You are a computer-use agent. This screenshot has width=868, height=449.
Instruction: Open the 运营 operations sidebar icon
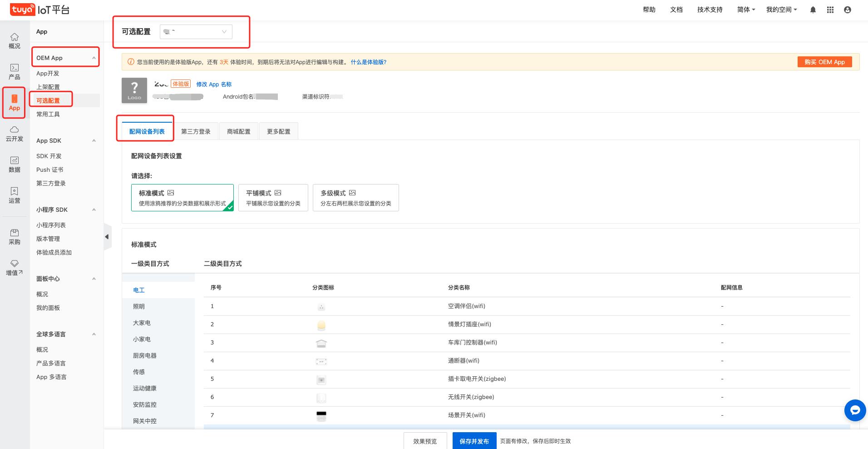(x=15, y=195)
